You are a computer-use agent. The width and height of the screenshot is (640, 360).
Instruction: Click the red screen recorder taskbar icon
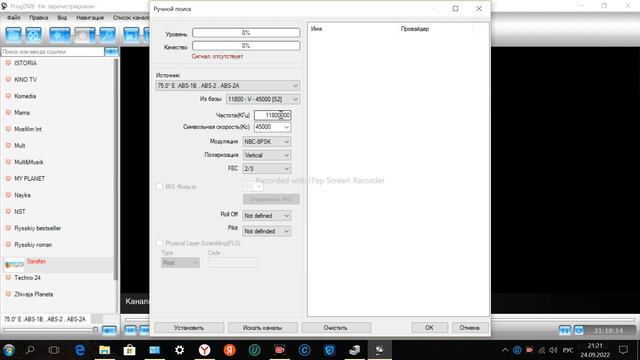(x=280, y=350)
